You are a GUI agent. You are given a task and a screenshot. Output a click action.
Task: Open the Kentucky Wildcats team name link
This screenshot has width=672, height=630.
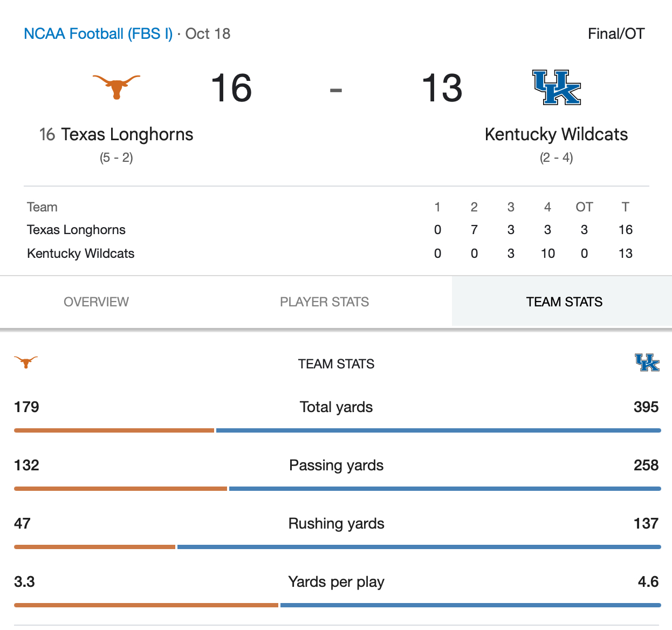point(556,134)
